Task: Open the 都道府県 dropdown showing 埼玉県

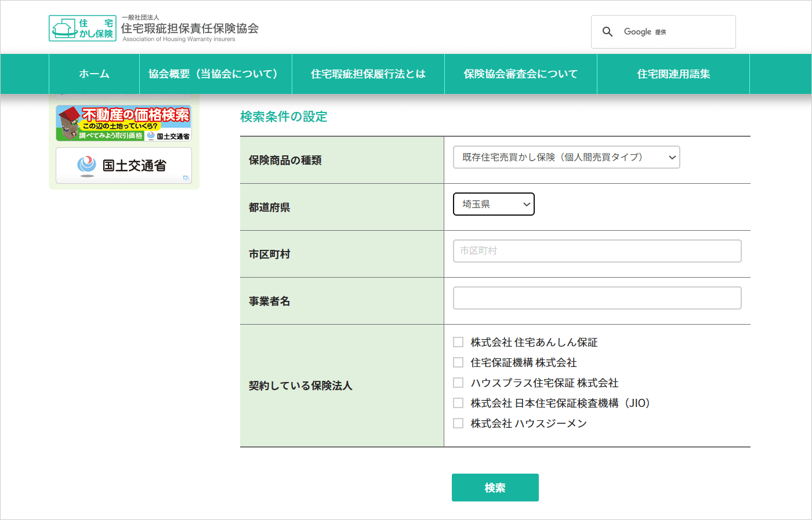Action: (494, 203)
